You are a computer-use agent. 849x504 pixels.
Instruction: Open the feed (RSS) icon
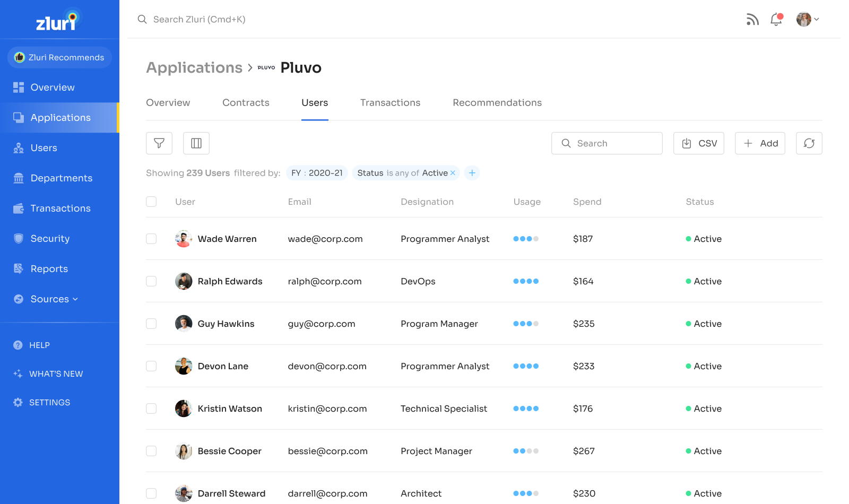[x=752, y=20]
